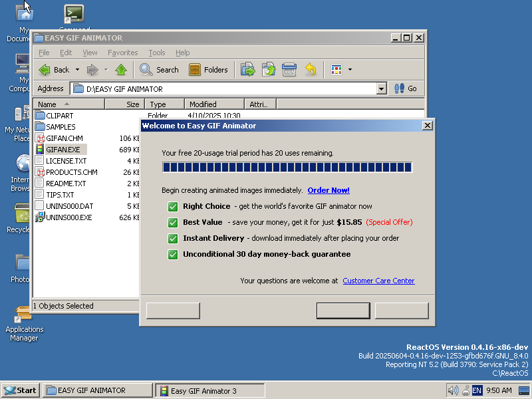Click the Views toolbar icon
532x399 pixels.
pyautogui.click(x=336, y=70)
